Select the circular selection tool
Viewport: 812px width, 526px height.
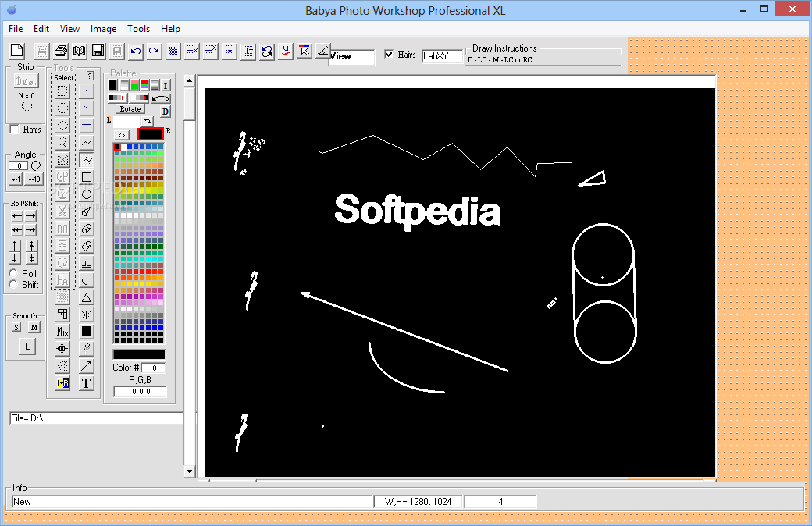tap(62, 108)
